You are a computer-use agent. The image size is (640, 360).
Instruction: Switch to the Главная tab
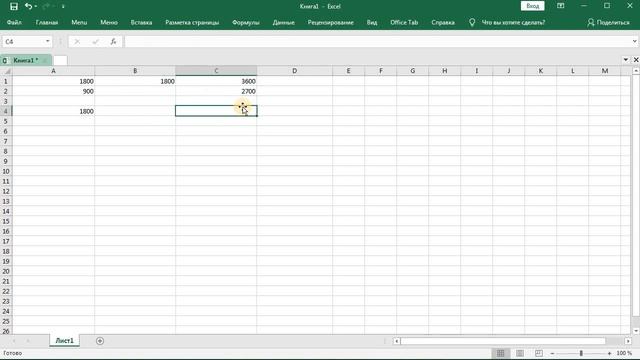47,22
